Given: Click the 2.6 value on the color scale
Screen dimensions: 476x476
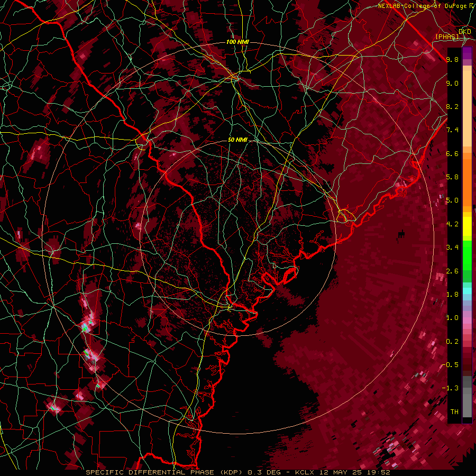Looking at the screenshot, I should (452, 271).
